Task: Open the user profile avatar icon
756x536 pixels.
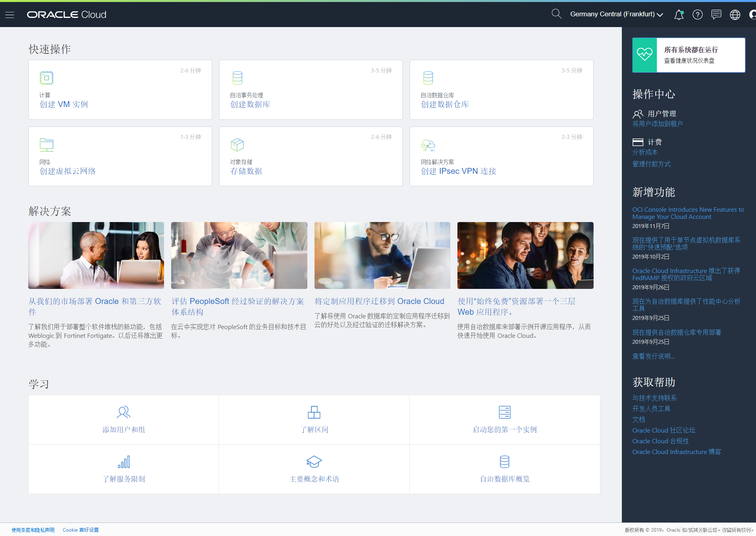Action: coord(752,15)
